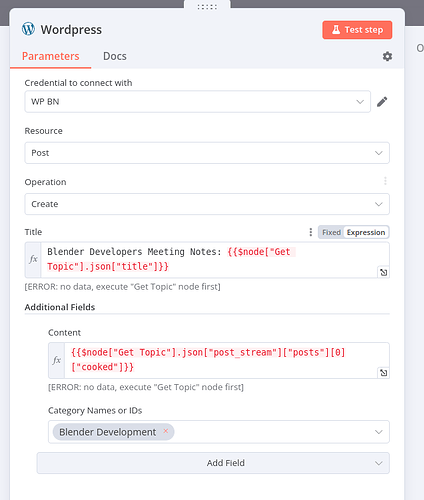Image resolution: width=424 pixels, height=500 pixels.
Task: Expand Category Names or IDs dropdown
Action: [219, 432]
